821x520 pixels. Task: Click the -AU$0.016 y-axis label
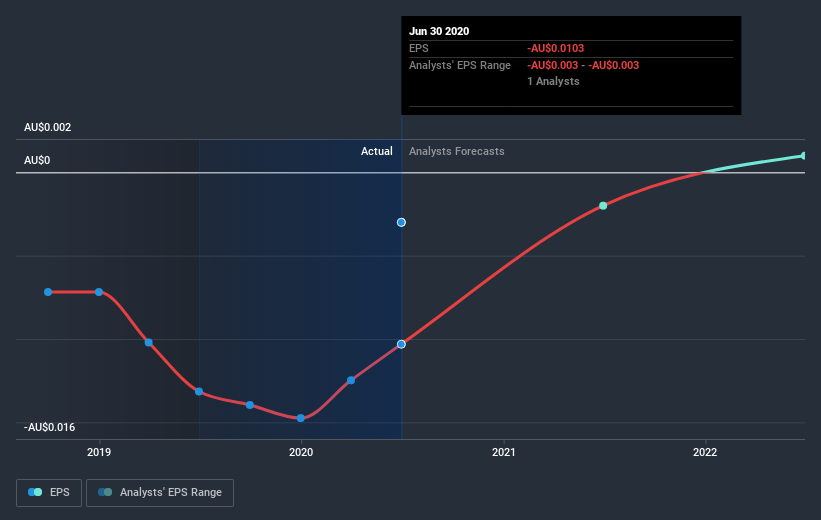point(50,427)
